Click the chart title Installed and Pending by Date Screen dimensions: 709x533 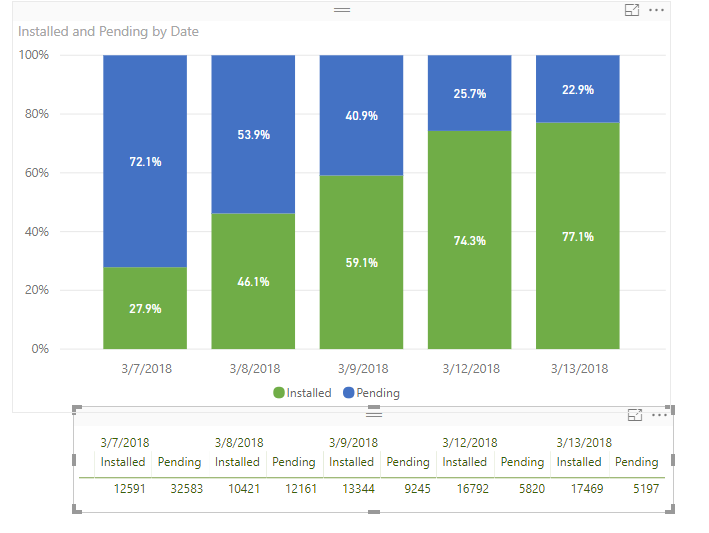[108, 32]
